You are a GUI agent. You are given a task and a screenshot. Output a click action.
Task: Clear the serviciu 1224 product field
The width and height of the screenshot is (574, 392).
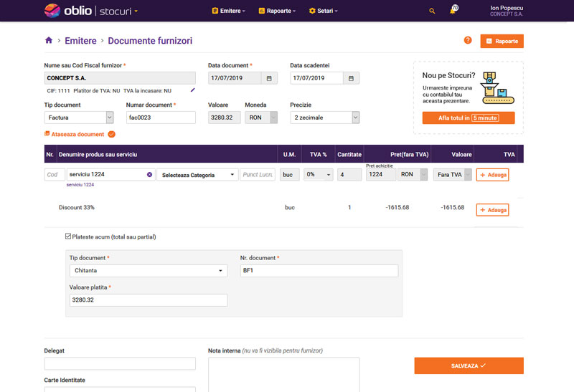149,174
